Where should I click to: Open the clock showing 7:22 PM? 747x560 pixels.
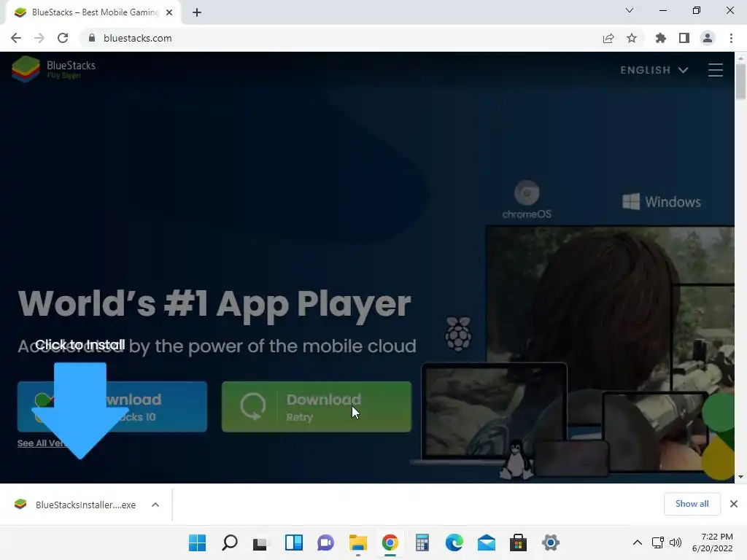713,542
